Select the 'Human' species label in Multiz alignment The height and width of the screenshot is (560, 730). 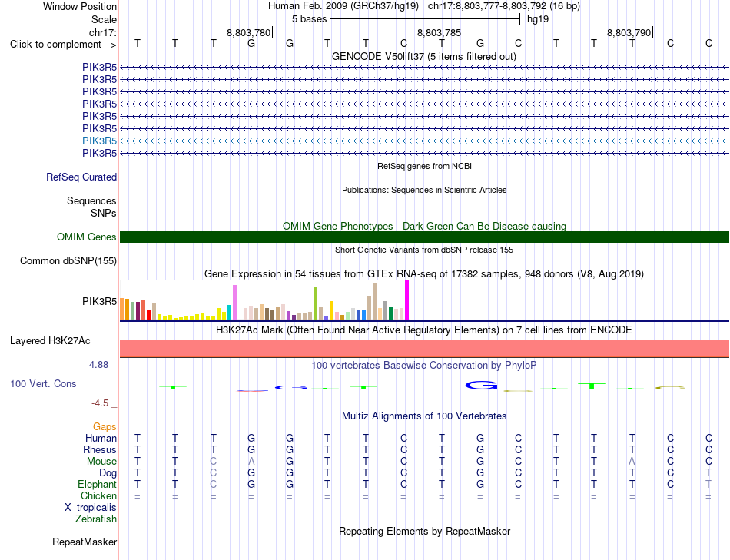tap(101, 438)
